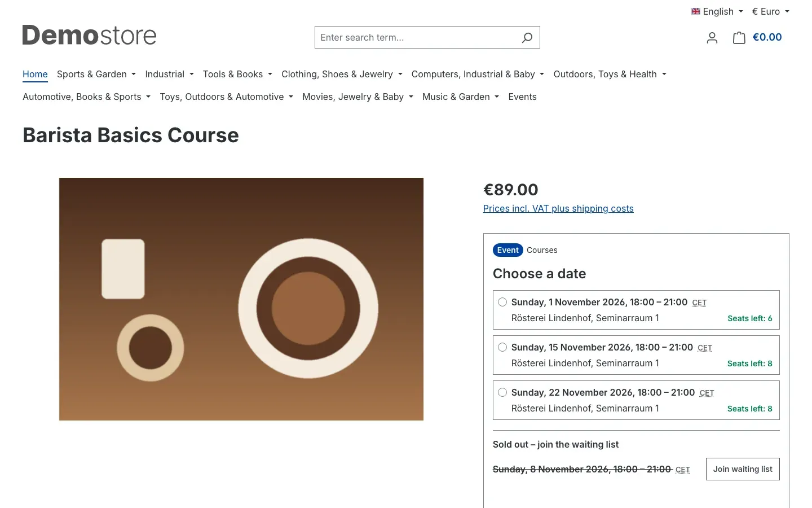
Task: Select the 22 November 2026 date radio
Action: pyautogui.click(x=502, y=392)
